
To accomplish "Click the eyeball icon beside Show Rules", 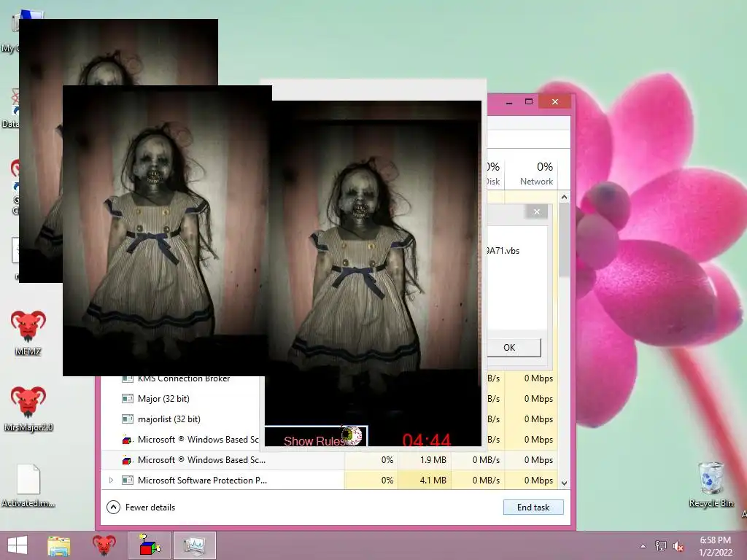I will 352,435.
